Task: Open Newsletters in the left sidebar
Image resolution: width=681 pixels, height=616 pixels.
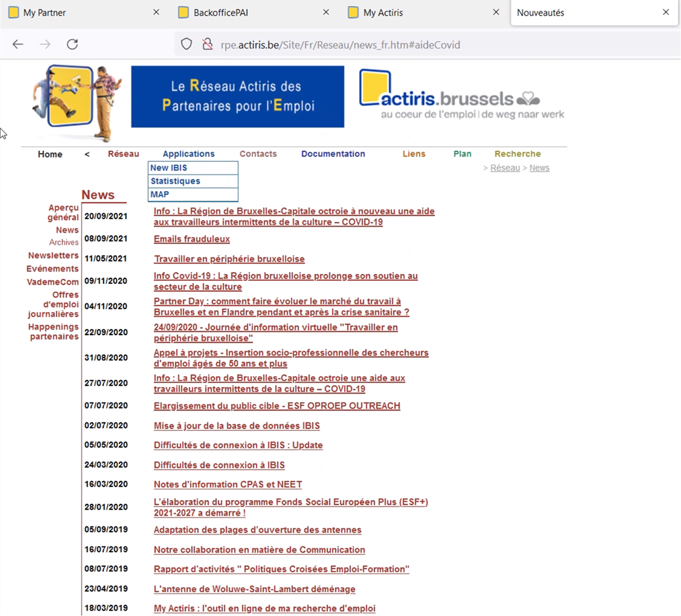Action: (54, 255)
